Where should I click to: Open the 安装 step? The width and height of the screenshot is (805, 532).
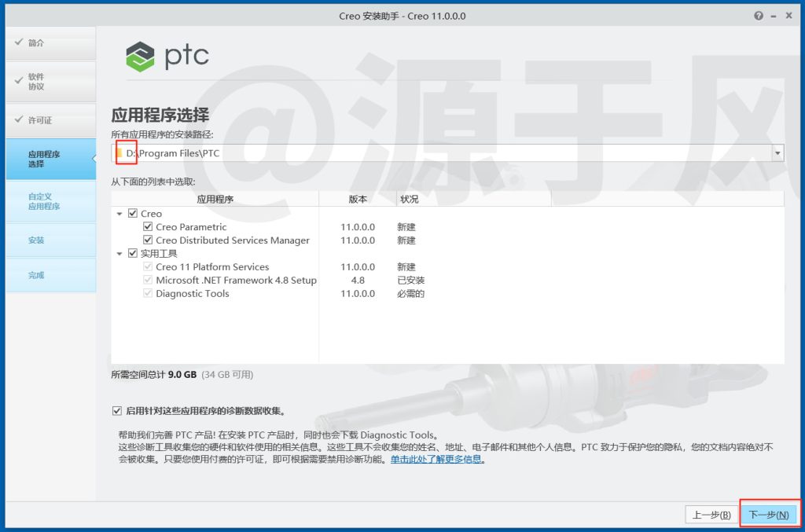[x=51, y=240]
